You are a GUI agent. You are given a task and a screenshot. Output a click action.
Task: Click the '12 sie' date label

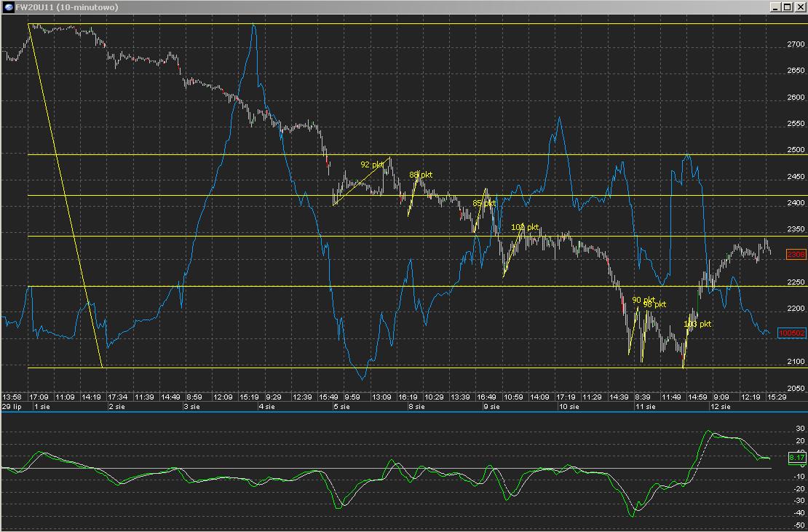721,407
